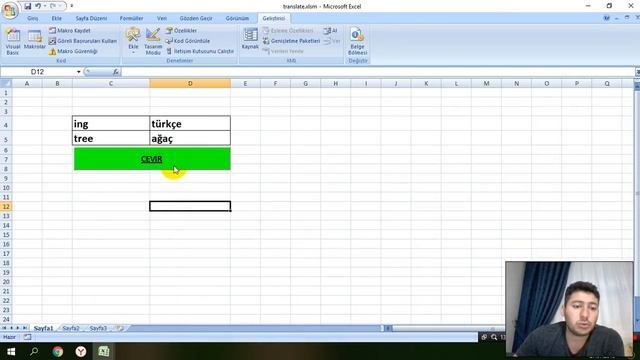Screen dimensions: 640x360
Task: Open the undo history dropdown arrow
Action: (44, 6)
